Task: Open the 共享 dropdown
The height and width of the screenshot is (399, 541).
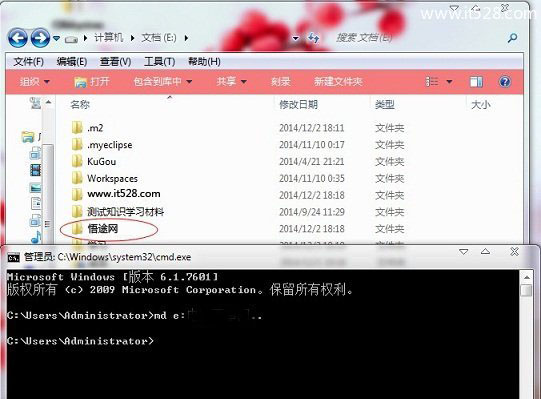Action: coord(232,81)
